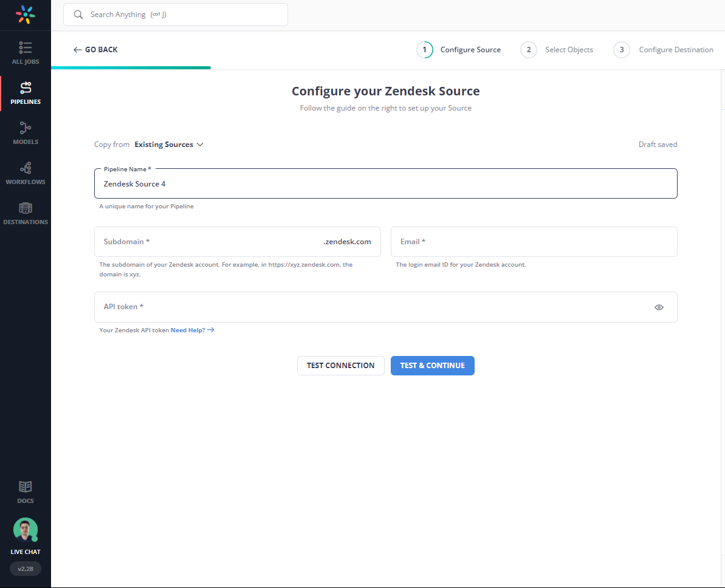Click the search magnifier icon
This screenshot has height=588, width=725.
point(78,15)
